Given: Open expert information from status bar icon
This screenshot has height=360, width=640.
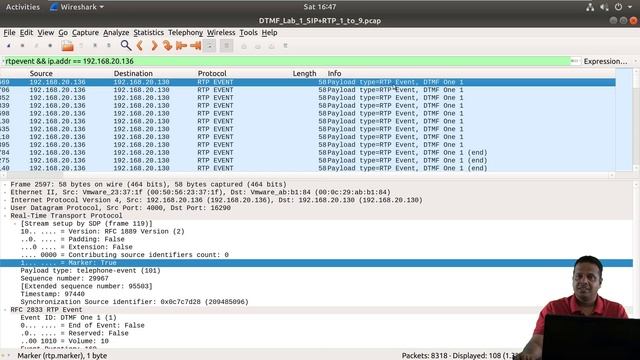Looking at the screenshot, I should point(4,356).
